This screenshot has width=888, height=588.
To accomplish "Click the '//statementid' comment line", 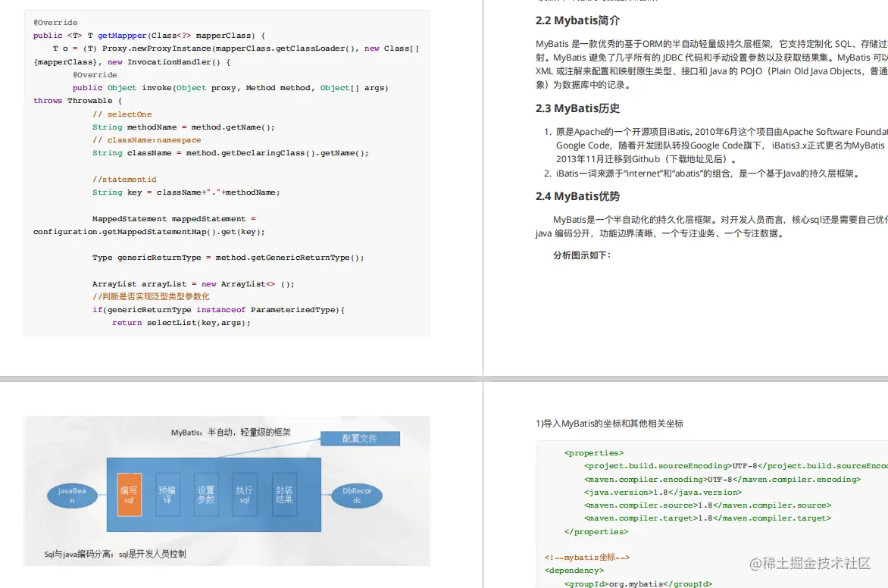I will pyautogui.click(x=124, y=179).
